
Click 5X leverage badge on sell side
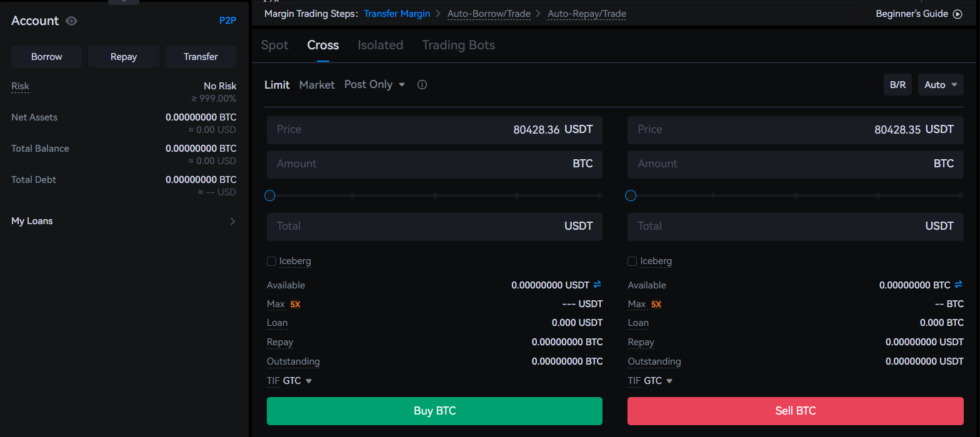pos(656,305)
